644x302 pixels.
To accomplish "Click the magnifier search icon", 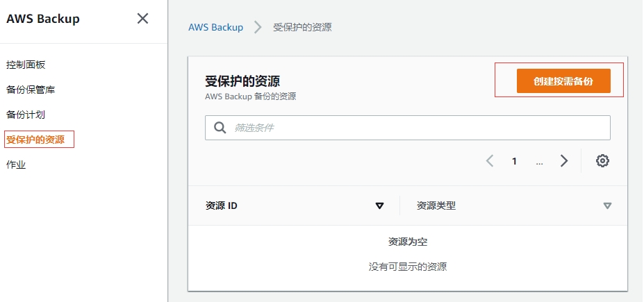I will 220,128.
